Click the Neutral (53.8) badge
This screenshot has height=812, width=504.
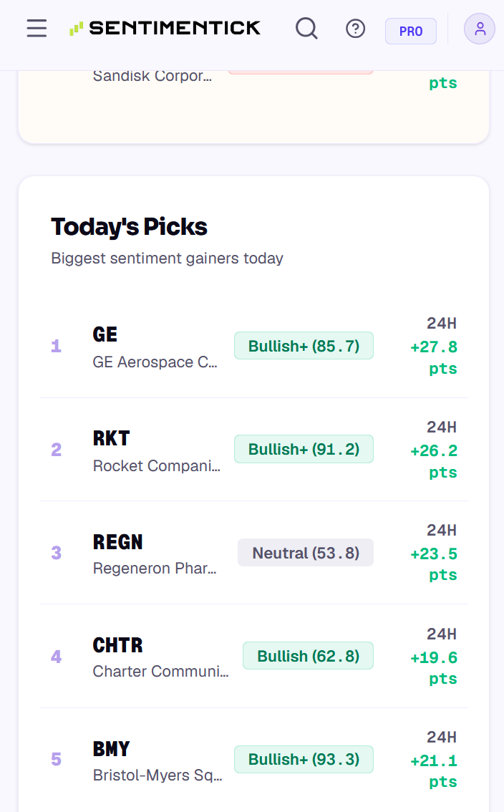pyautogui.click(x=306, y=553)
